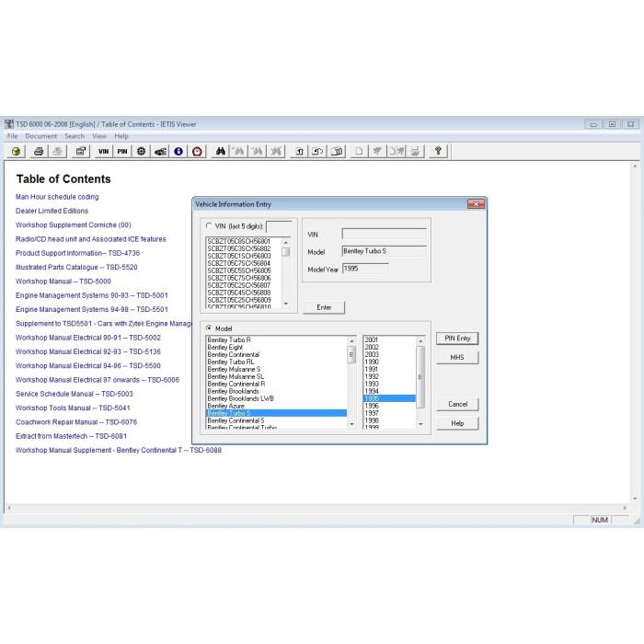Open the Document menu
The width and height of the screenshot is (644, 644).
40,136
